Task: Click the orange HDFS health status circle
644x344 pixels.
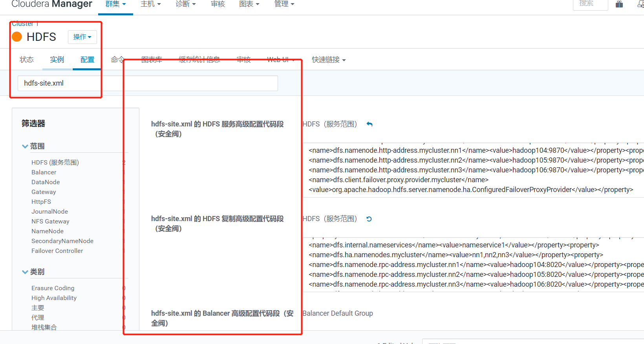Action: click(17, 37)
